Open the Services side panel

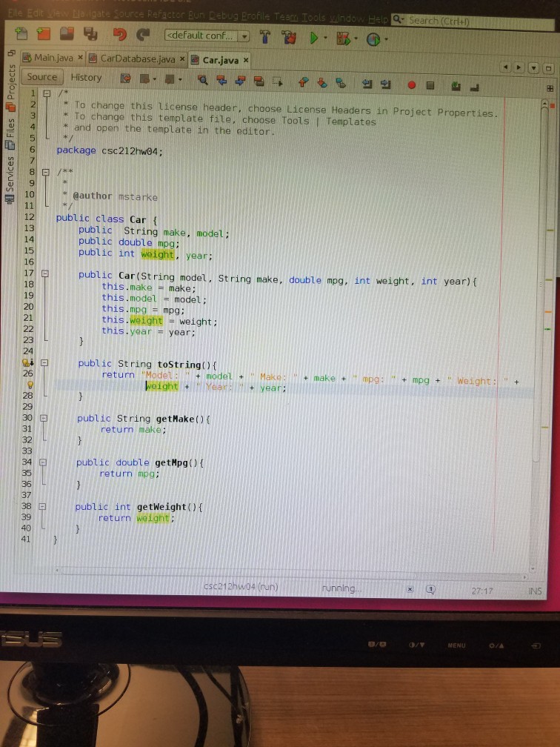pyautogui.click(x=9, y=179)
